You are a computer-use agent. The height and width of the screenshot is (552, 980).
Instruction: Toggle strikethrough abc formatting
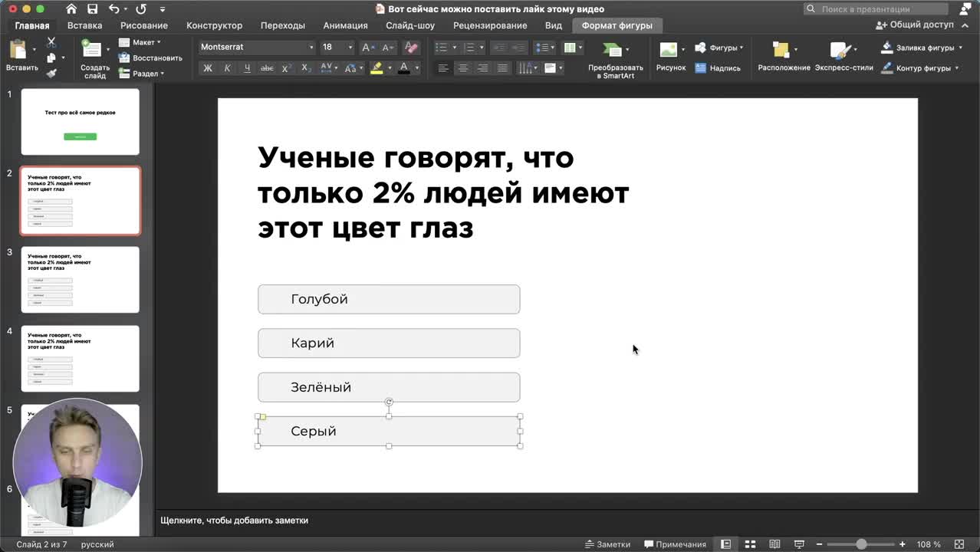[x=267, y=68]
